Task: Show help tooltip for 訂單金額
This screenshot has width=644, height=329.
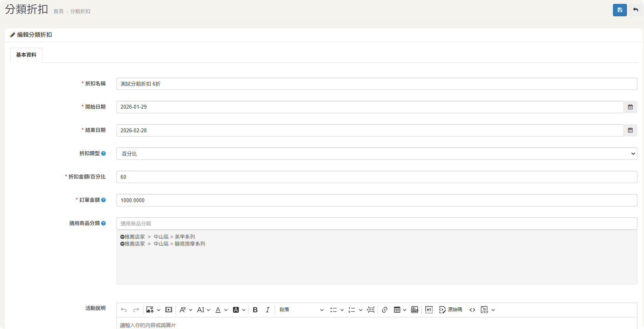Action: [x=103, y=200]
